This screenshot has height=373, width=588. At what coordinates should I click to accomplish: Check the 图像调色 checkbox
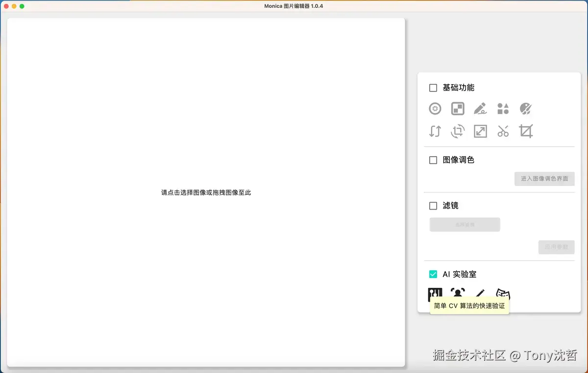[x=433, y=160]
